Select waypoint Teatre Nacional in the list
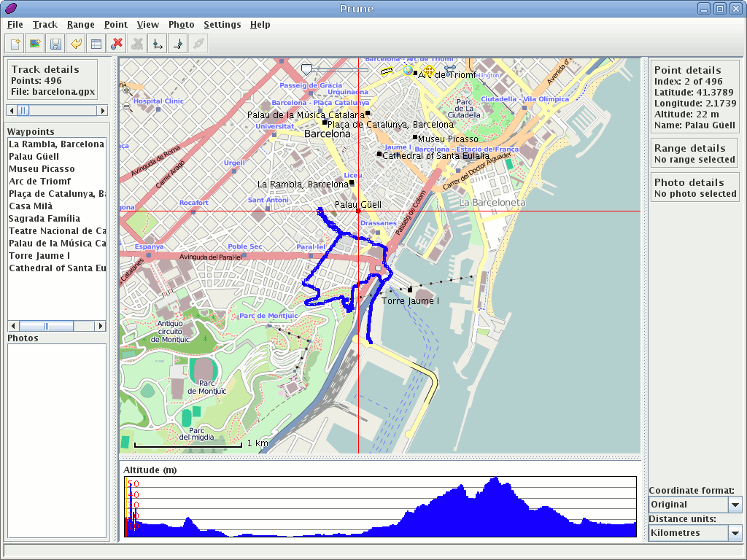This screenshot has height=560, width=747. click(x=57, y=231)
